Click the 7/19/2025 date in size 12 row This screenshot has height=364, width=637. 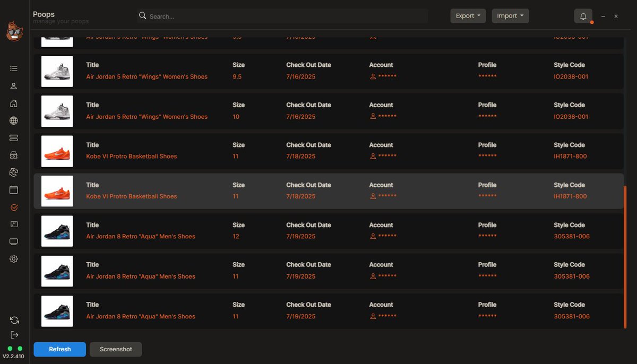point(301,237)
